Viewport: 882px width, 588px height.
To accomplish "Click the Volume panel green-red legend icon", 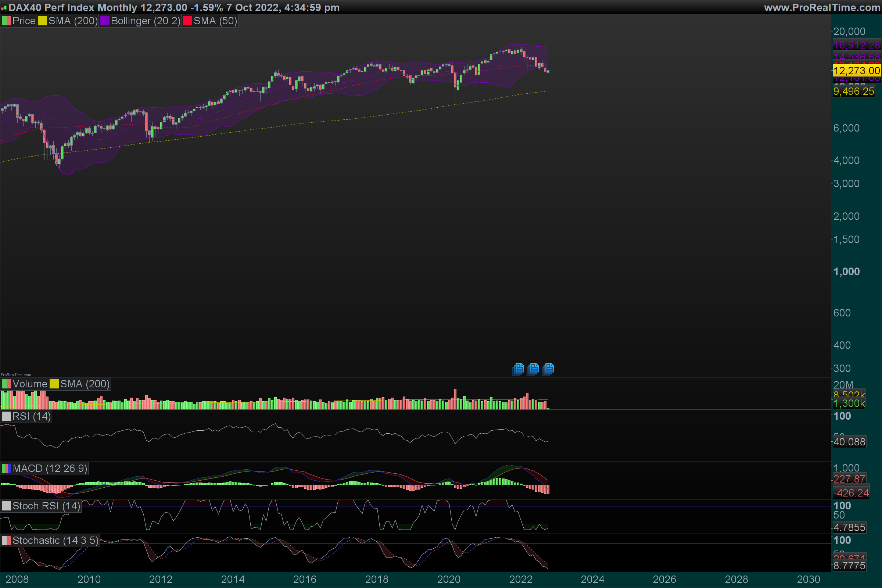I will tap(6, 384).
